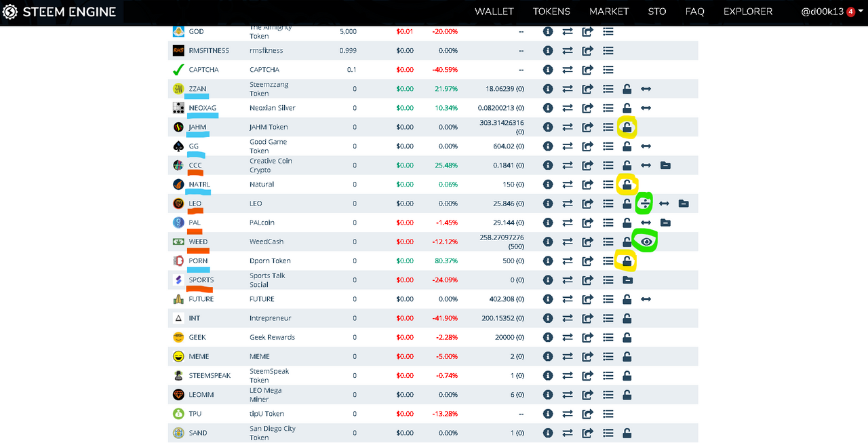This screenshot has height=443, width=868.
Task: Click the JAHM token symbol
Action: point(197,127)
